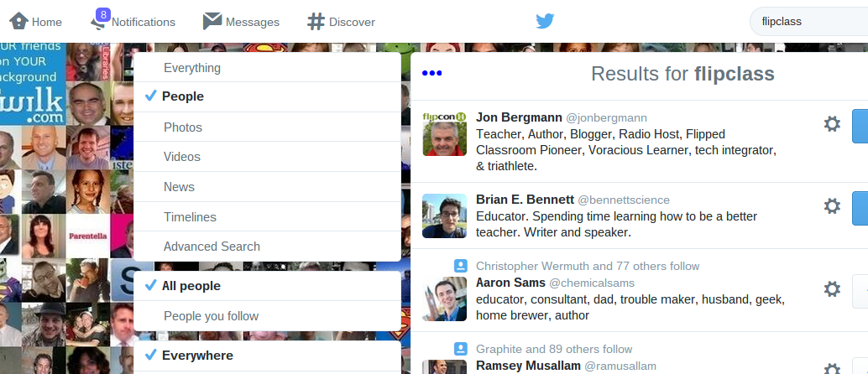Select the All people option
868x374 pixels.
pyautogui.click(x=268, y=286)
